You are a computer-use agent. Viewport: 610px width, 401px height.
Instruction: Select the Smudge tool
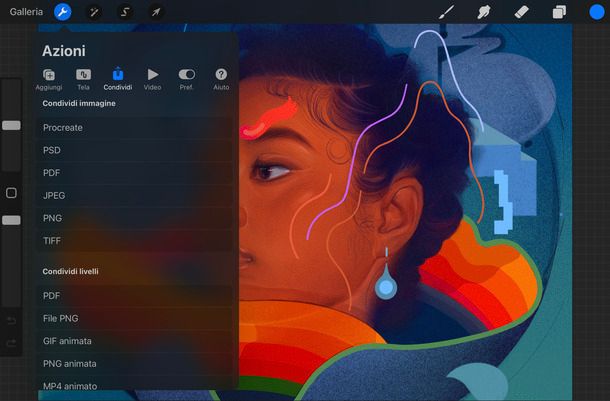pos(484,12)
